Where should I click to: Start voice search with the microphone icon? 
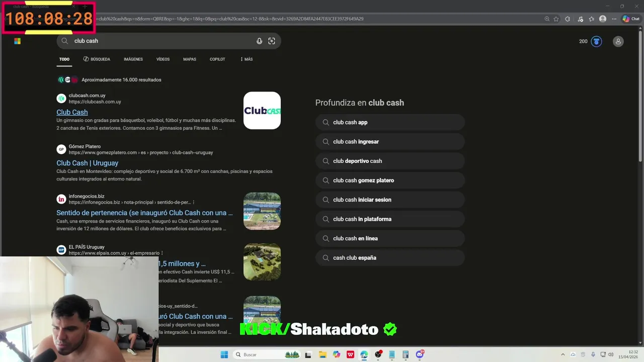click(x=259, y=41)
